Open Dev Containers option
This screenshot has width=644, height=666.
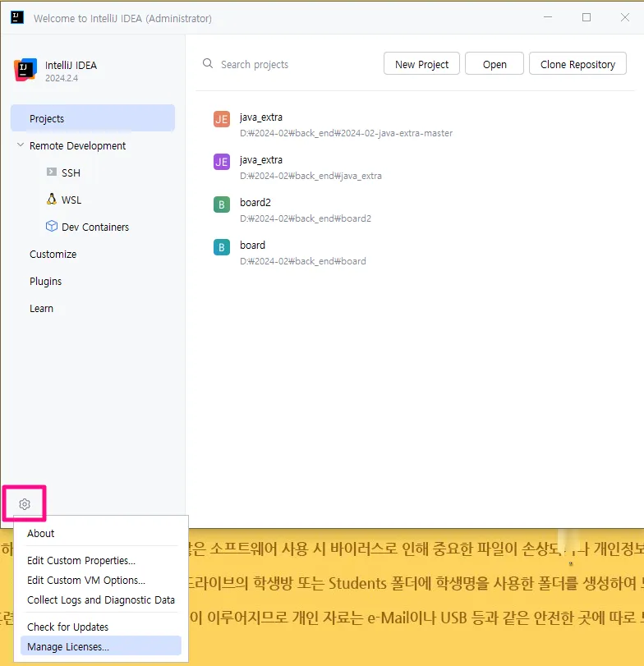(95, 227)
